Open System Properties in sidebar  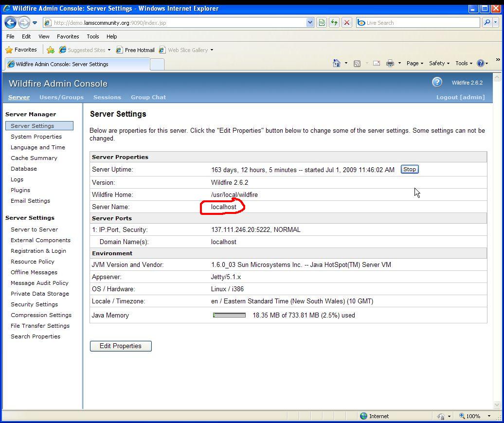point(36,137)
